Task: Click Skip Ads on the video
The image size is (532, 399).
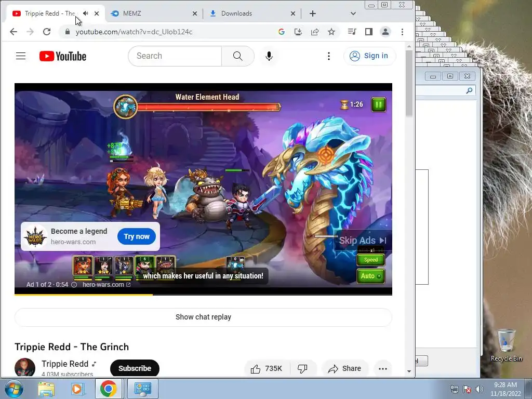Action: coord(363,241)
